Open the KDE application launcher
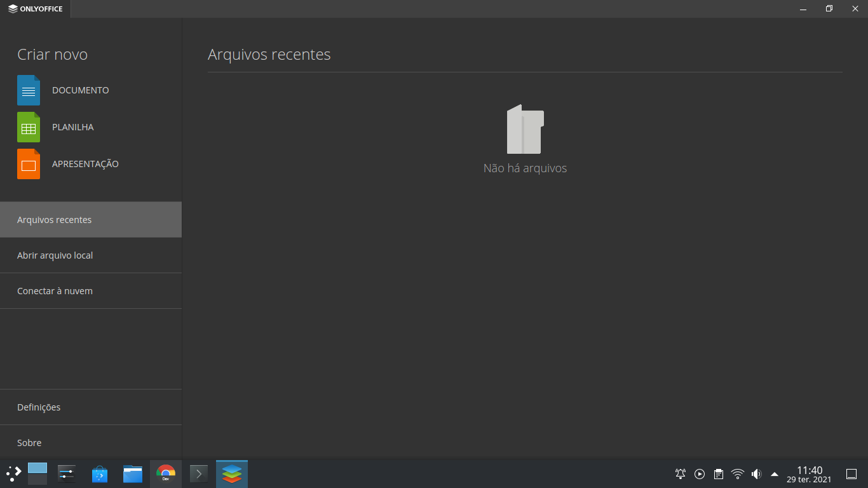868x488 pixels. [x=13, y=473]
